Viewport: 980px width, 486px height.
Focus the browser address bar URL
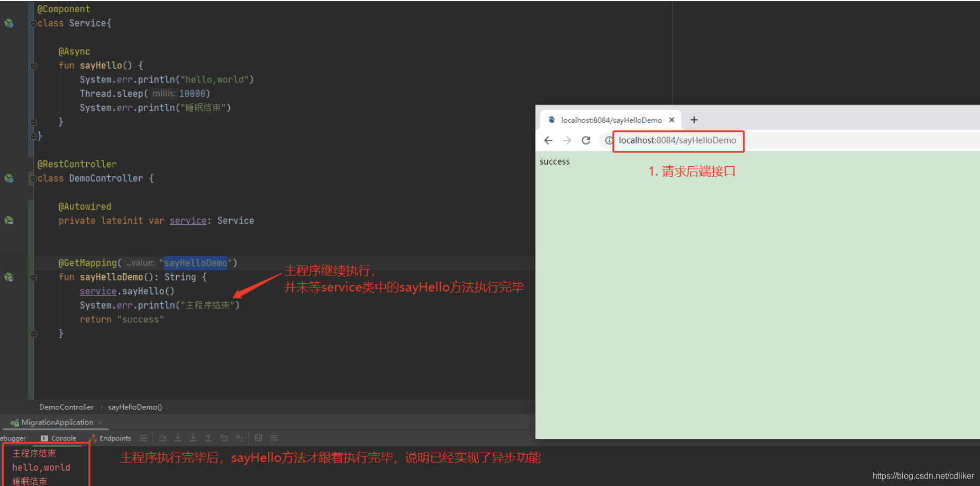[677, 140]
